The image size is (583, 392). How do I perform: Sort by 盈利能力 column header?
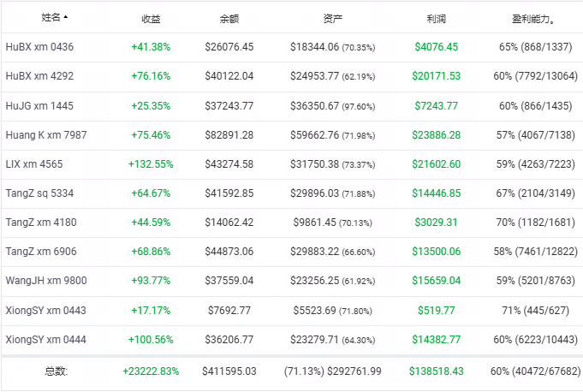[x=533, y=19]
